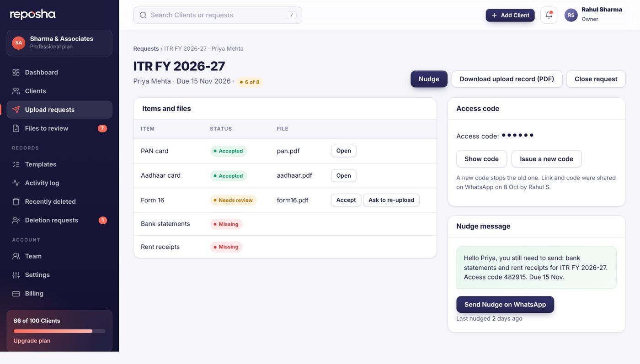Click the search magnifier icon

[x=143, y=15]
